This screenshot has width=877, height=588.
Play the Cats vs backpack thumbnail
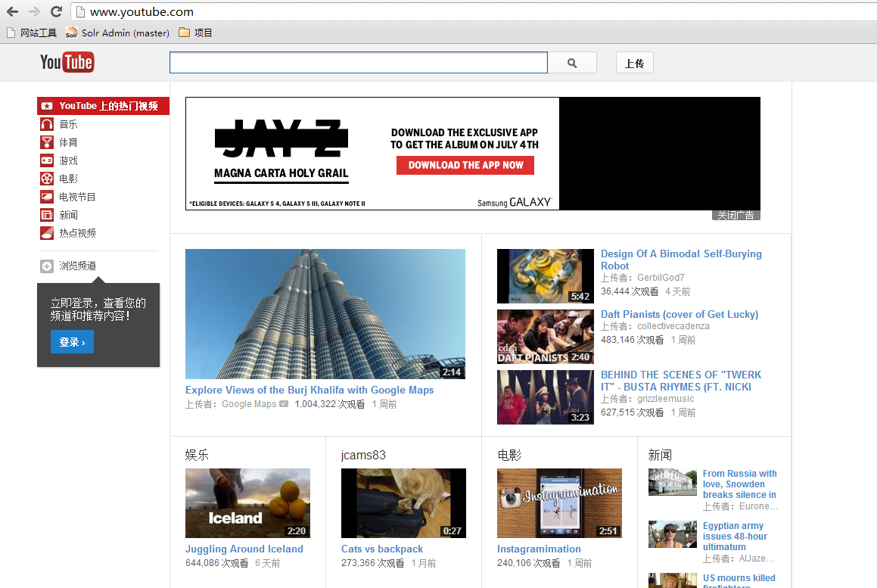pyautogui.click(x=403, y=503)
